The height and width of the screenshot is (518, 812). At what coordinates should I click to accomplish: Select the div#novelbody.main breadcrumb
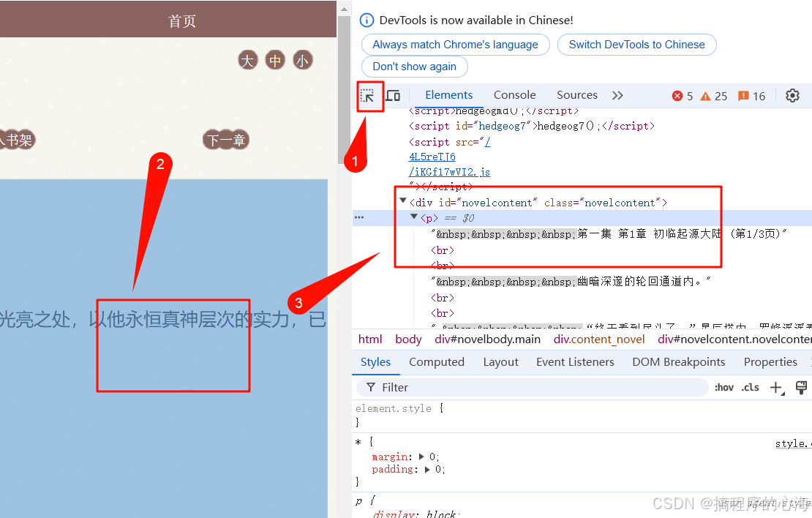pos(487,339)
